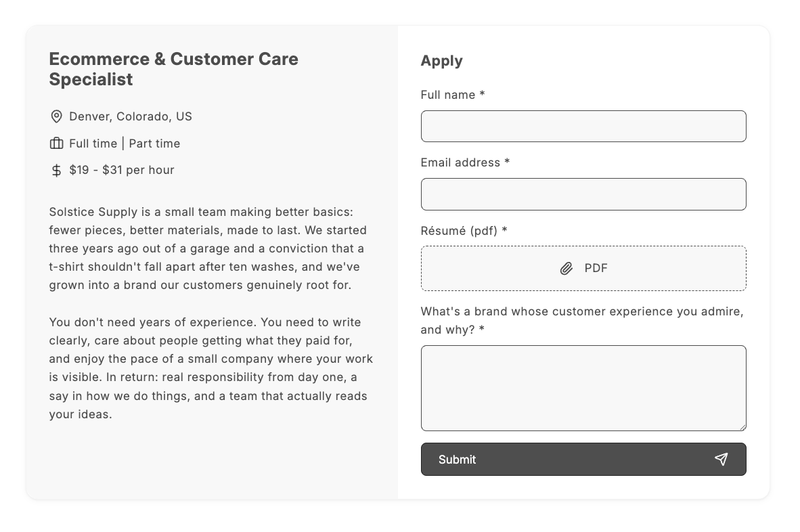Click the location pin icon beside Denver
800x532 pixels.
coord(56,116)
